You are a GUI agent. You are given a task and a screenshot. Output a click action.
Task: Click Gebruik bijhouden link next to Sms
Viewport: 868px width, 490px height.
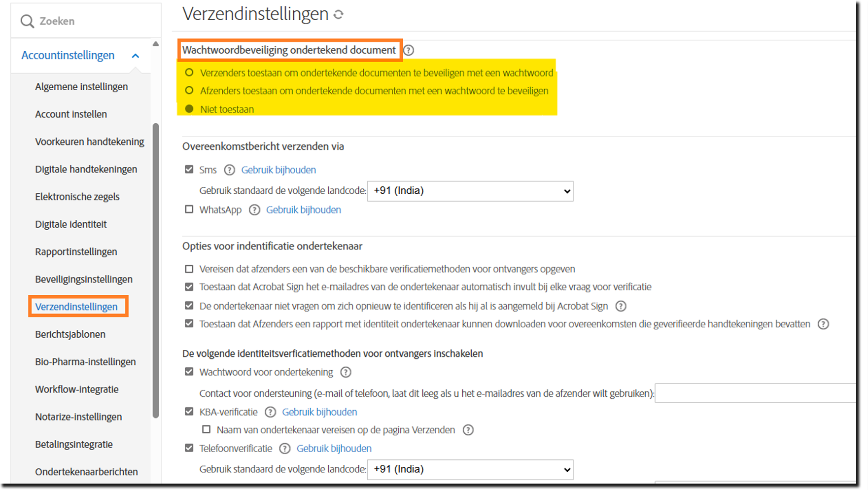click(x=278, y=170)
